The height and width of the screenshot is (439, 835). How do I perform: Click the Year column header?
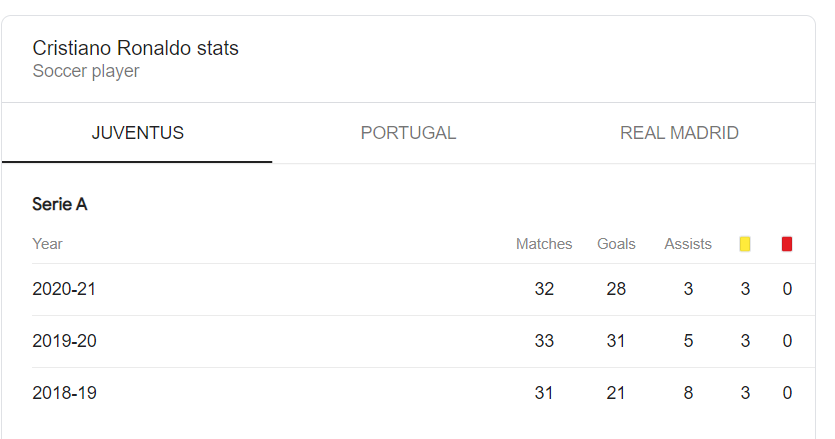[x=47, y=244]
